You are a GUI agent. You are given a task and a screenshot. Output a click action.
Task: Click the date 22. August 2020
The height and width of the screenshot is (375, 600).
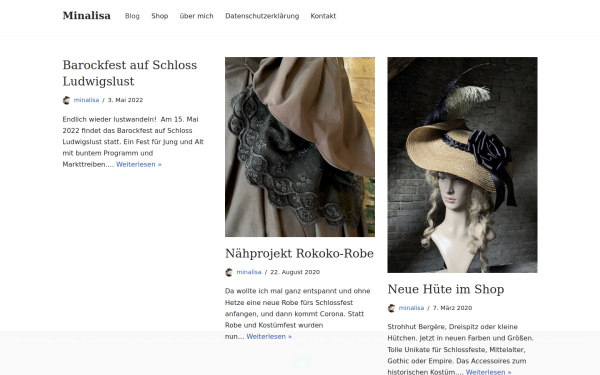coord(295,272)
